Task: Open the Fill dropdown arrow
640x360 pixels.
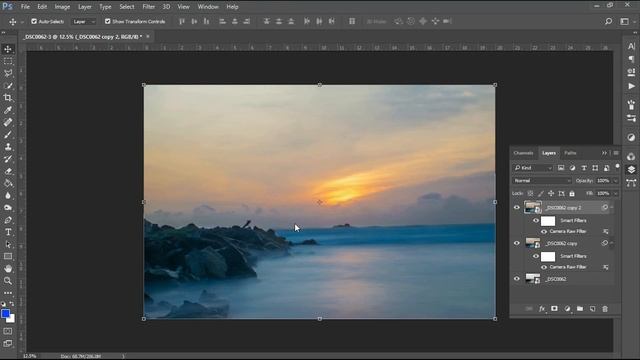Action: tap(616, 193)
